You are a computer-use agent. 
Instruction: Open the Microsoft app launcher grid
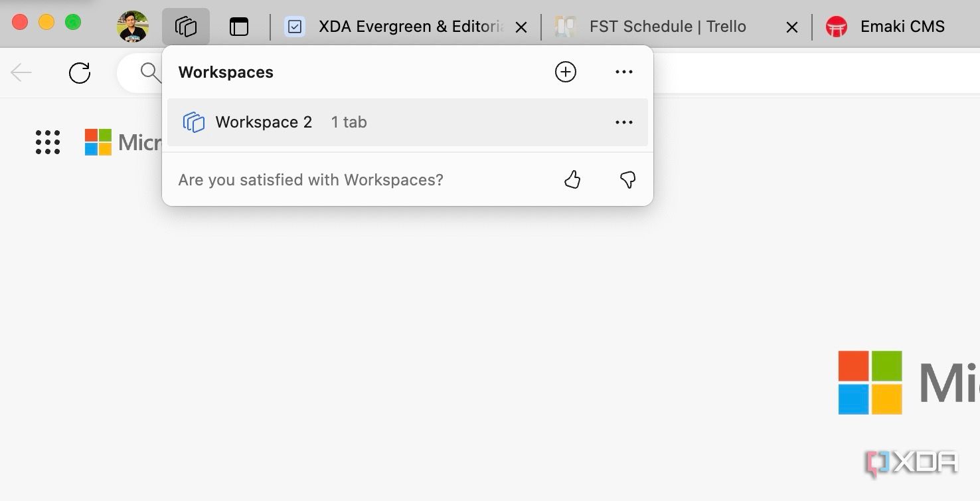coord(48,142)
